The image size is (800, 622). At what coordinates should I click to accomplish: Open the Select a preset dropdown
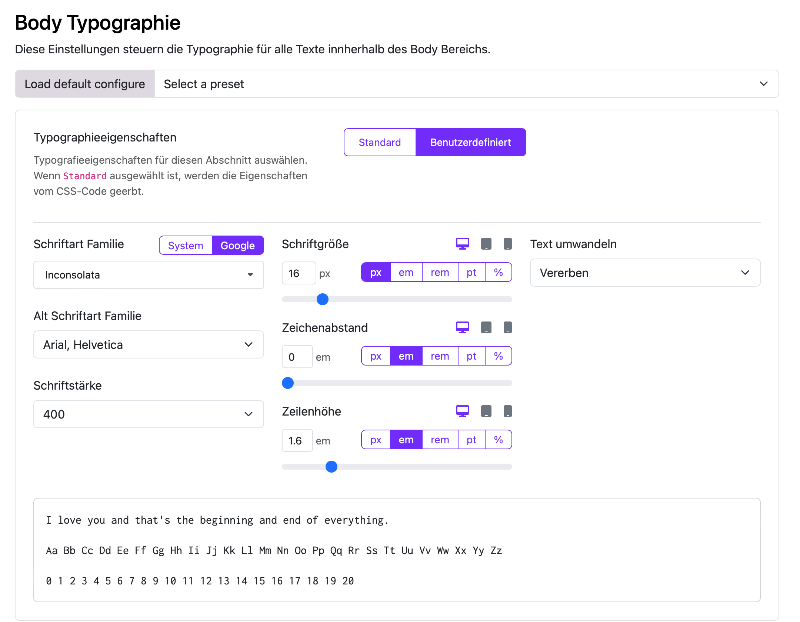(466, 84)
